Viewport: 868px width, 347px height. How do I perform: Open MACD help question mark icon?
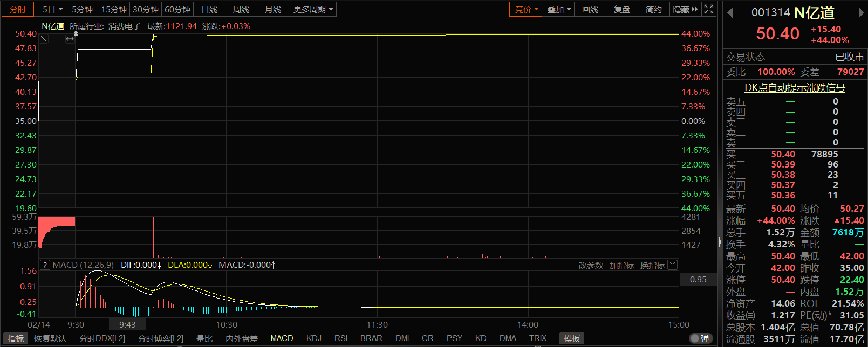(x=45, y=265)
